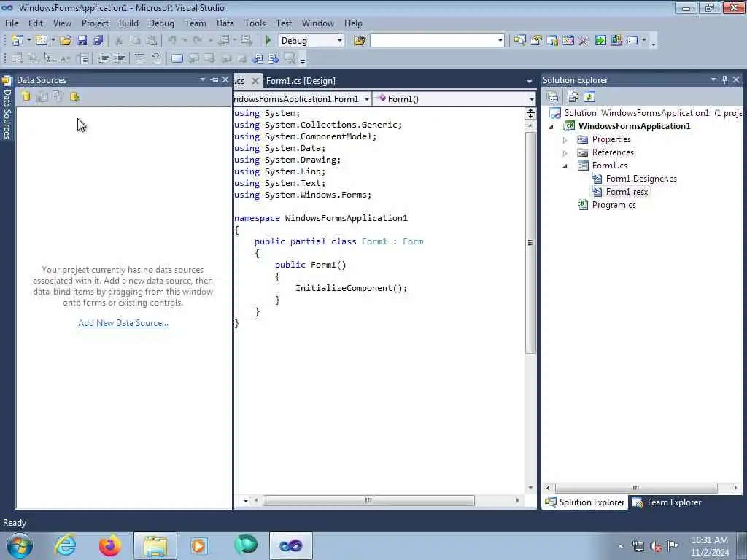The image size is (747, 560).
Task: Click the Save All toolbar icon
Action: [98, 41]
